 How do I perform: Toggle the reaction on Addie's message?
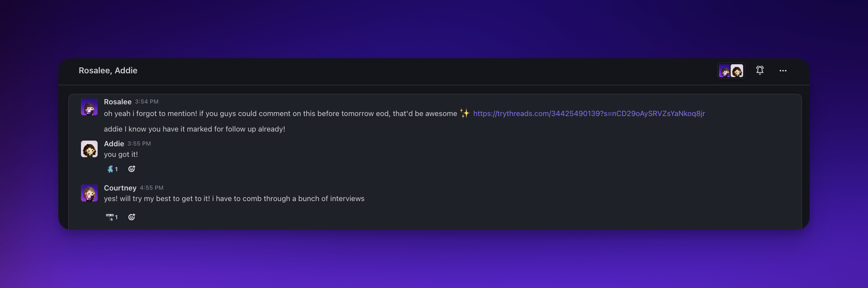click(x=112, y=169)
